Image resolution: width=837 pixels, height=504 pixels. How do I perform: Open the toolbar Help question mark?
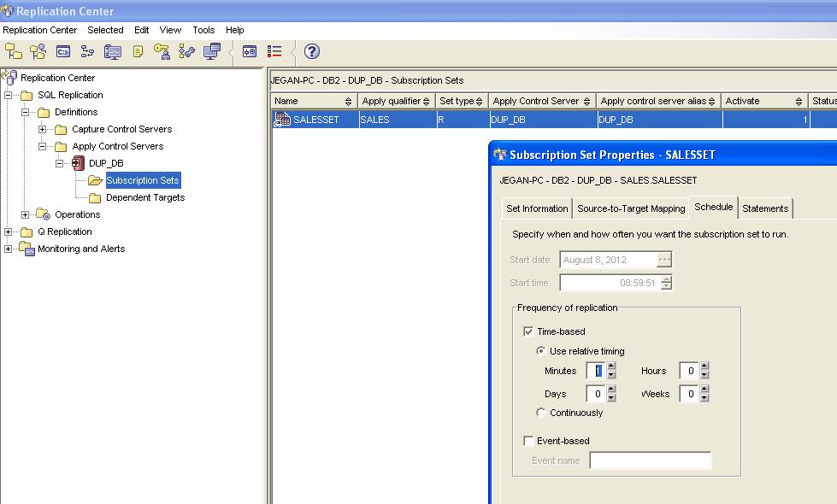[x=310, y=53]
